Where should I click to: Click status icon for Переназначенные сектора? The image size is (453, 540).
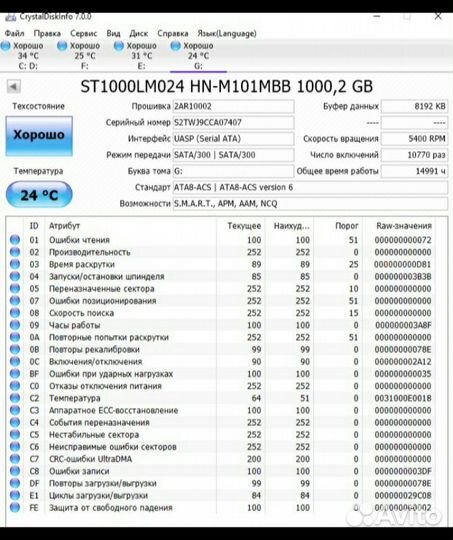(x=15, y=288)
